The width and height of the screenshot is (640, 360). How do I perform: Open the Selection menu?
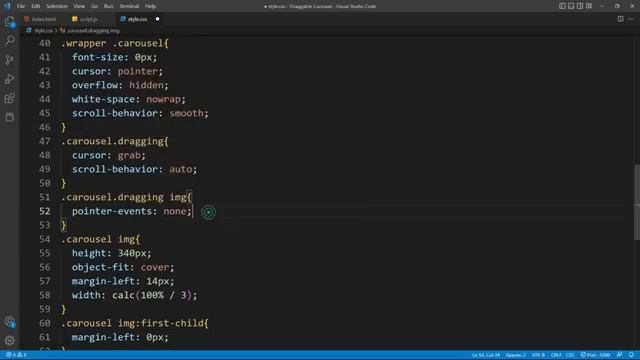pos(57,6)
